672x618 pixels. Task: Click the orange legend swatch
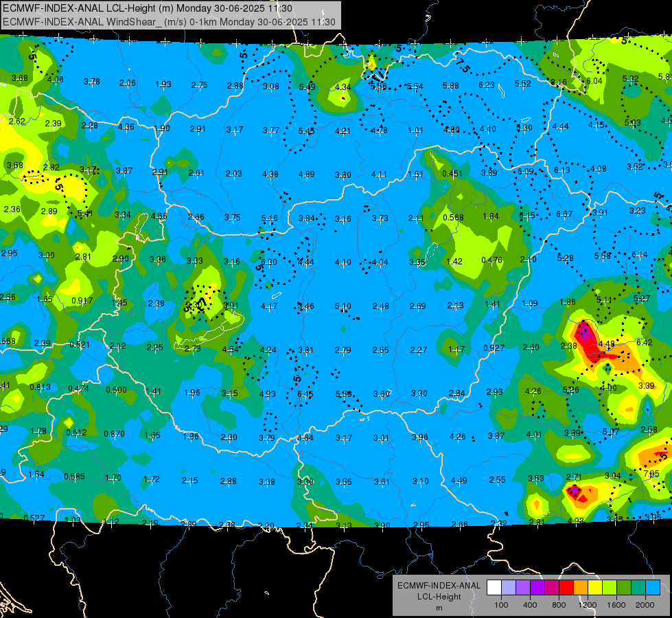581,587
